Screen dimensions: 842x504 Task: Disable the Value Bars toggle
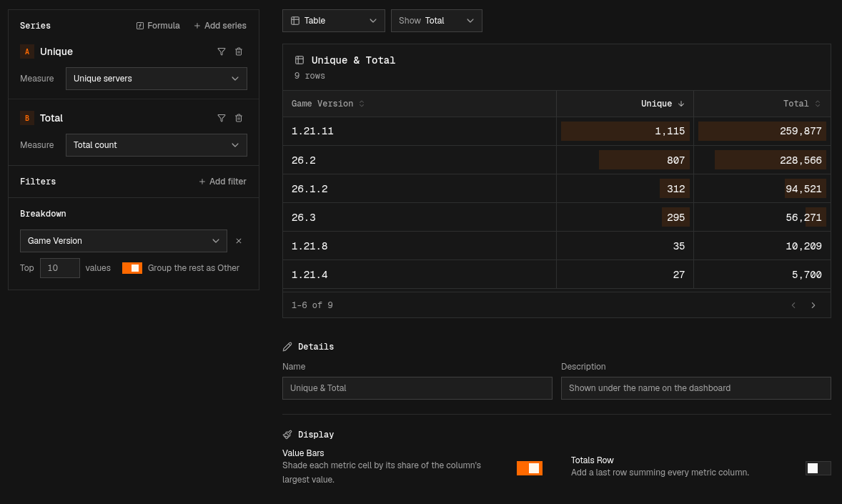point(530,468)
